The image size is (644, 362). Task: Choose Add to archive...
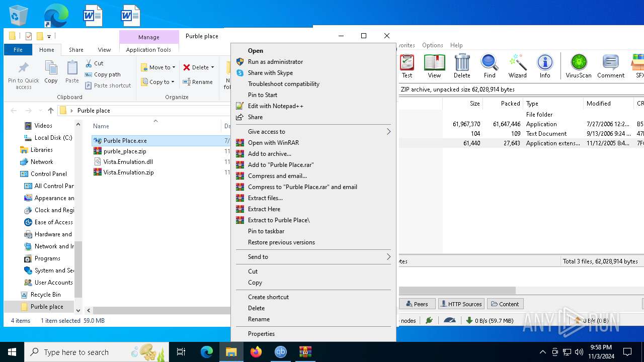313,154
